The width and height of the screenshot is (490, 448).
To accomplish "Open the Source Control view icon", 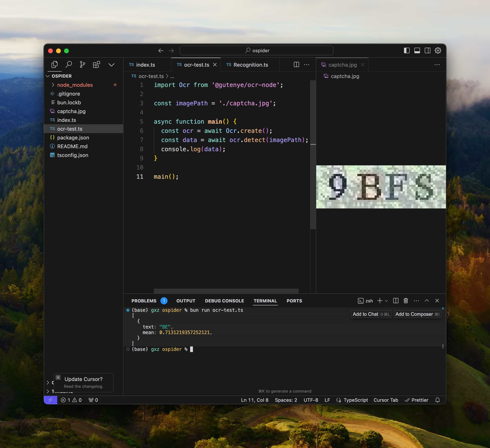I will (x=82, y=64).
